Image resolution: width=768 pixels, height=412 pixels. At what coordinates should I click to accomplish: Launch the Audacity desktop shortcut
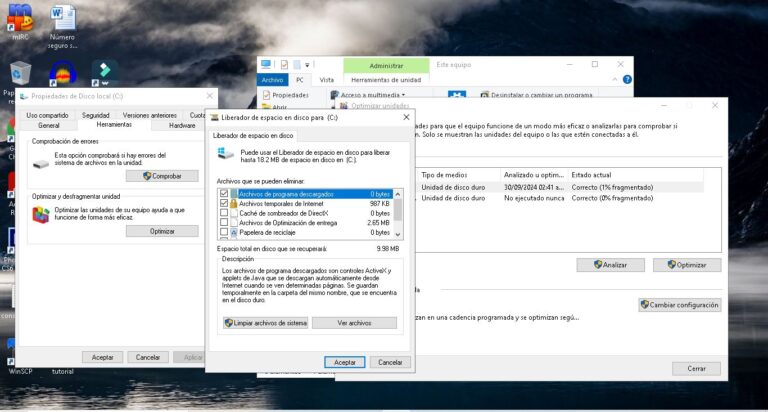[x=62, y=74]
